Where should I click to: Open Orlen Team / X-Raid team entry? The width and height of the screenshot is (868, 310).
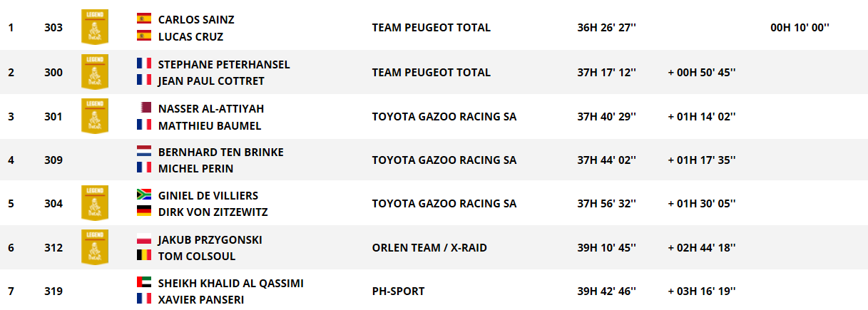point(429,247)
